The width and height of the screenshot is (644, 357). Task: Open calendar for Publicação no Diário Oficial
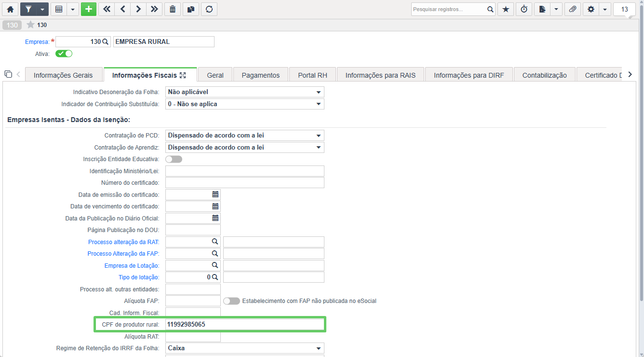pyautogui.click(x=215, y=218)
